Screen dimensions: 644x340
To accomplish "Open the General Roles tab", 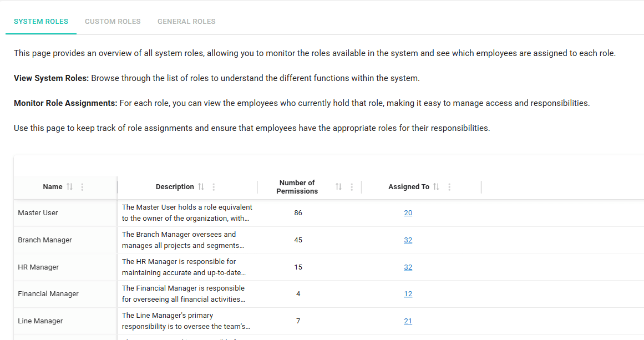I will click(186, 21).
